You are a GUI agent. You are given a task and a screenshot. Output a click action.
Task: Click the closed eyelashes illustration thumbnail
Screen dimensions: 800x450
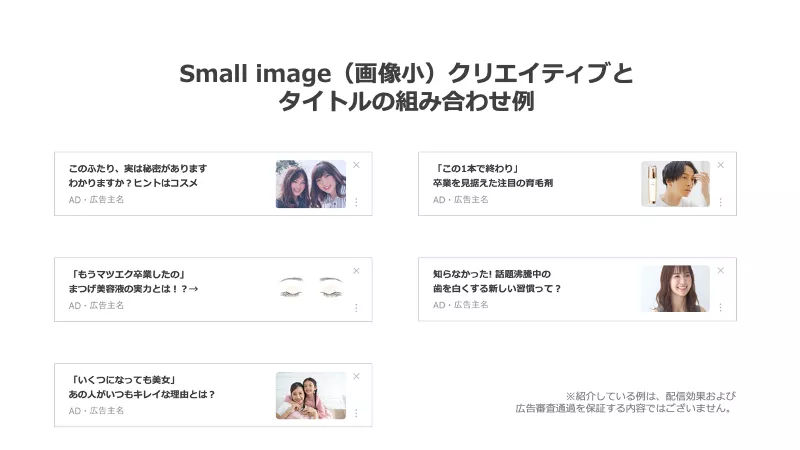click(310, 289)
